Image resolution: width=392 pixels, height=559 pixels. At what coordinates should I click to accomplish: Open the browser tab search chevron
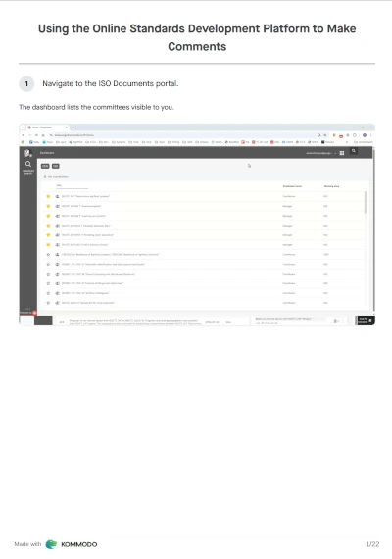[23, 127]
